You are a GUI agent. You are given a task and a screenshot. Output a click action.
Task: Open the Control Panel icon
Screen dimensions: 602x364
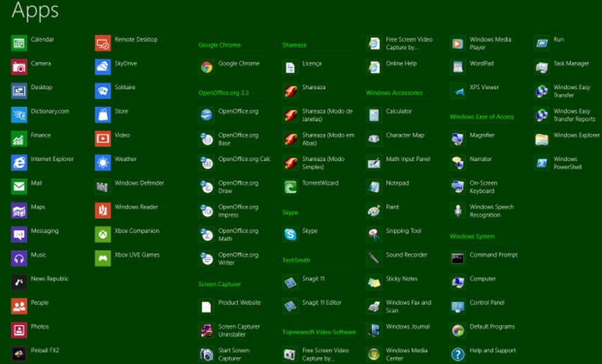458,306
